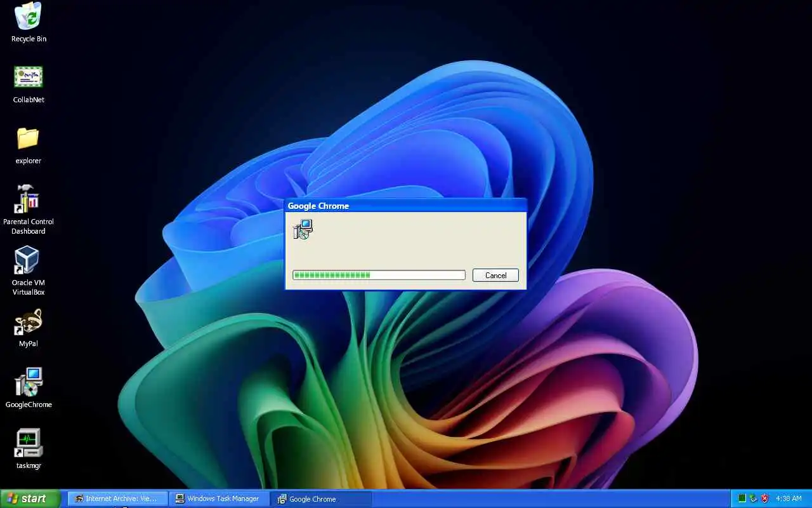Click the Safely Remove Hardware tray icon

pos(753,498)
